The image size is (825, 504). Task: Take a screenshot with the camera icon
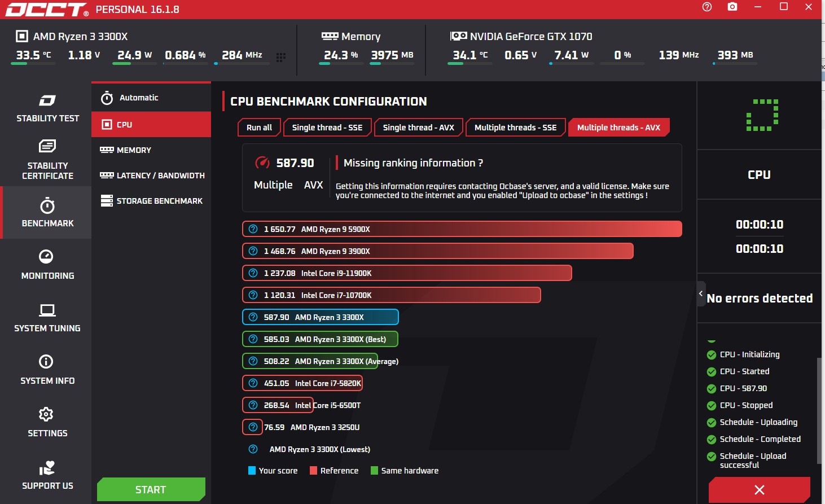click(732, 7)
